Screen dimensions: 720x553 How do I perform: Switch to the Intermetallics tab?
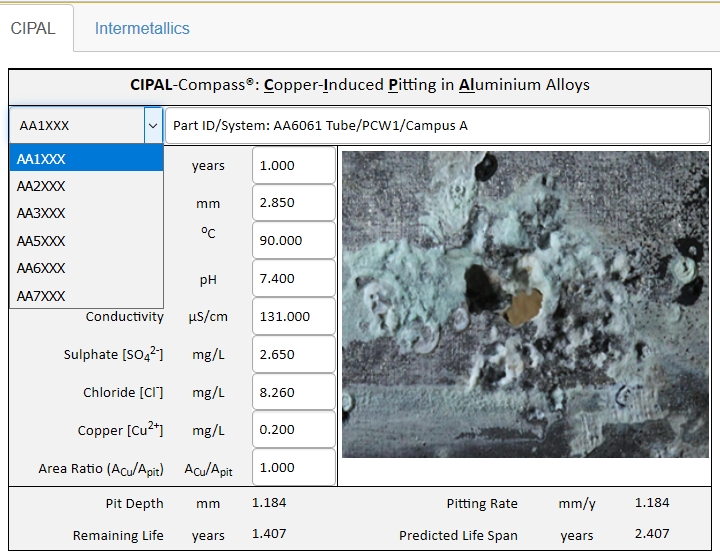tap(142, 28)
